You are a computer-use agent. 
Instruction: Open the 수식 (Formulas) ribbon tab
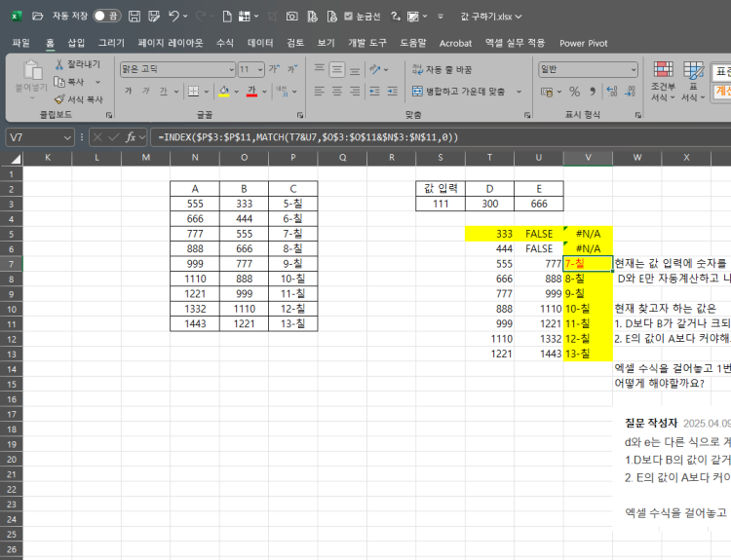(x=224, y=43)
